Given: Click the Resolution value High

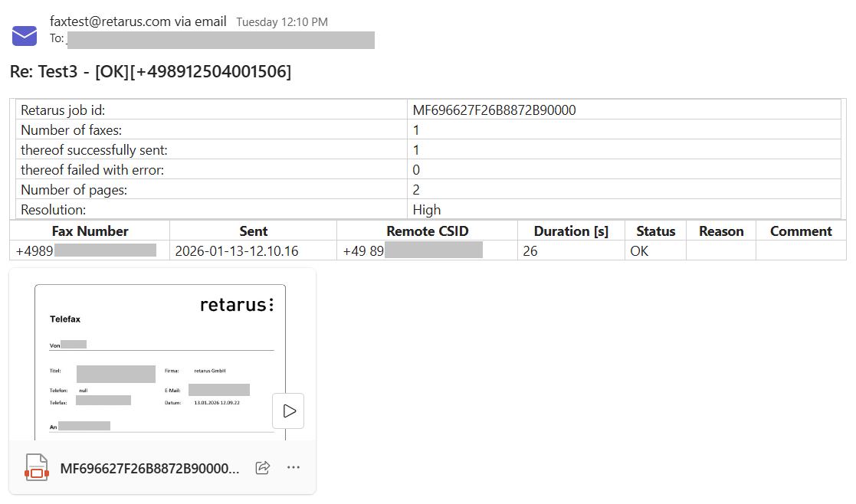Looking at the screenshot, I should pyautogui.click(x=427, y=210).
